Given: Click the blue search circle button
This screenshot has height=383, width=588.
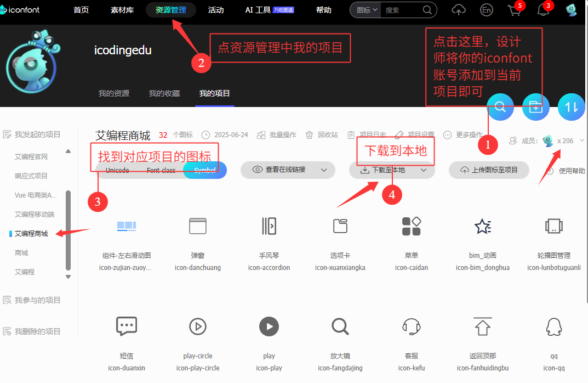Looking at the screenshot, I should click(500, 108).
